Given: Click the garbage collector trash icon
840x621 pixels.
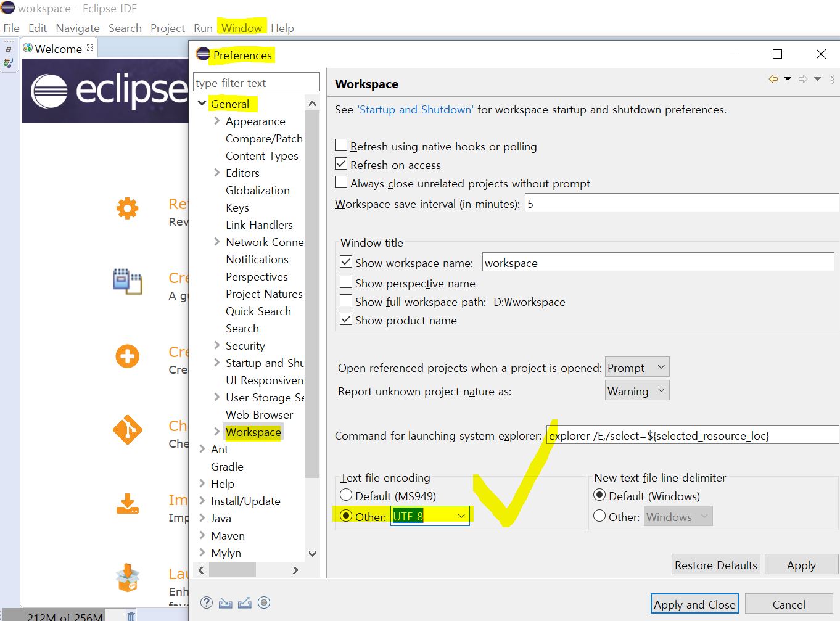Looking at the screenshot, I should (x=131, y=616).
